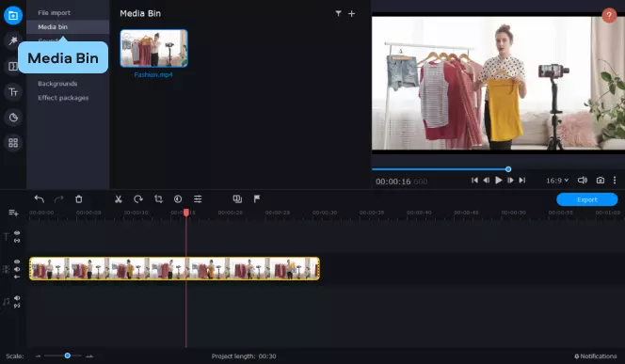Rotate the clip with rotate icon

(138, 198)
